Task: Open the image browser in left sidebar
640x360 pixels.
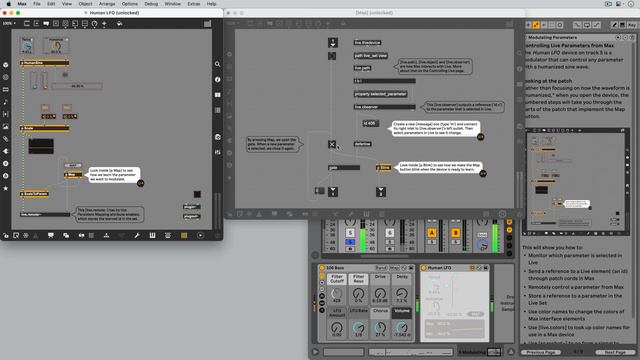Action: tap(6, 127)
